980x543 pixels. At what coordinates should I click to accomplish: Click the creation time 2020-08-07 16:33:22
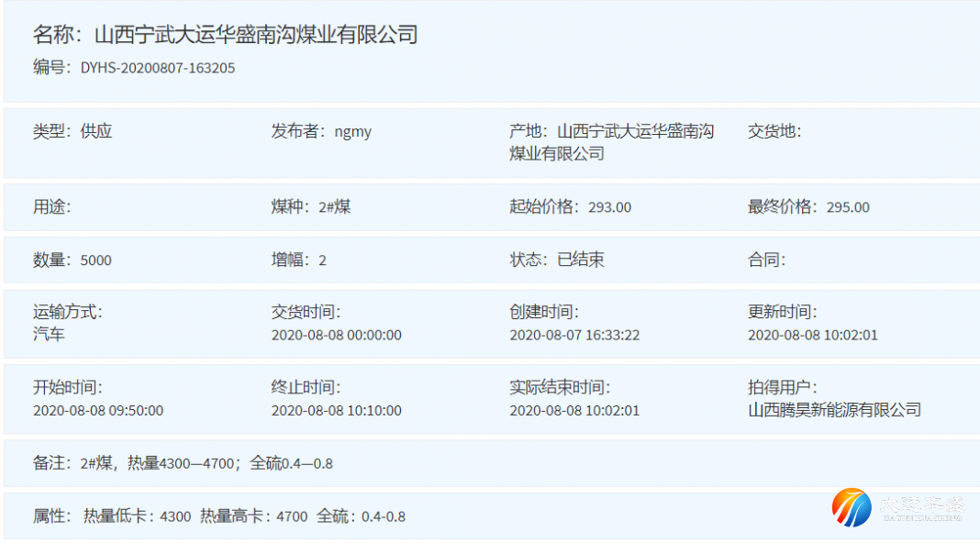[x=574, y=336]
